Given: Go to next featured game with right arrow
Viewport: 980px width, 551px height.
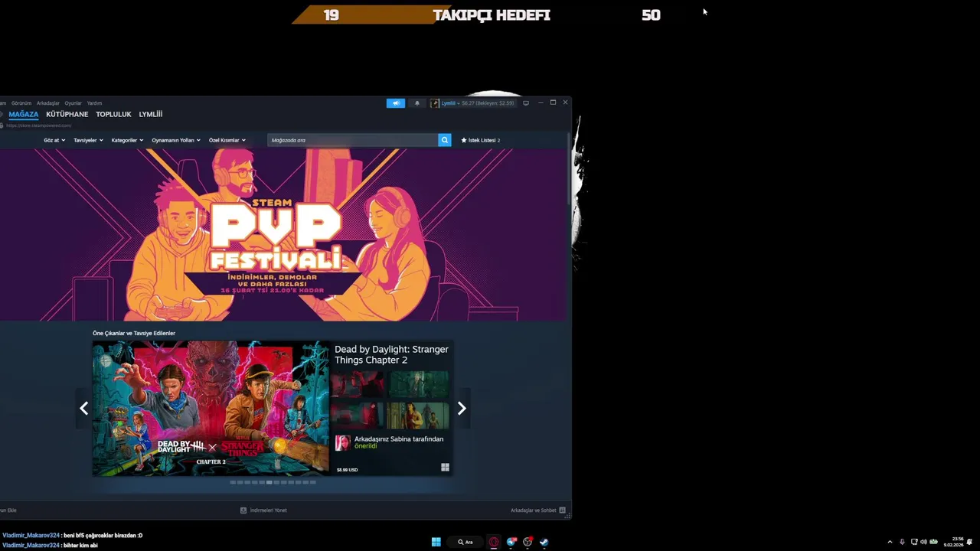Looking at the screenshot, I should click(x=462, y=409).
